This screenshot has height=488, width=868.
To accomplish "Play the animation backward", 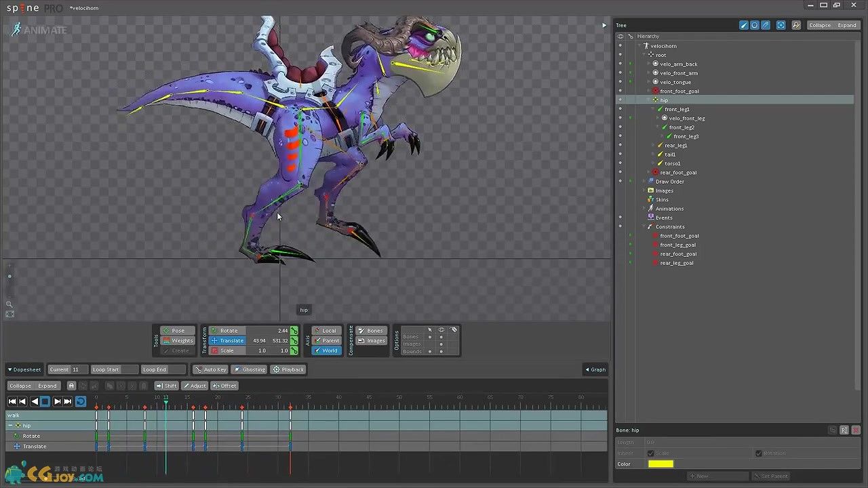I will pyautogui.click(x=35, y=401).
